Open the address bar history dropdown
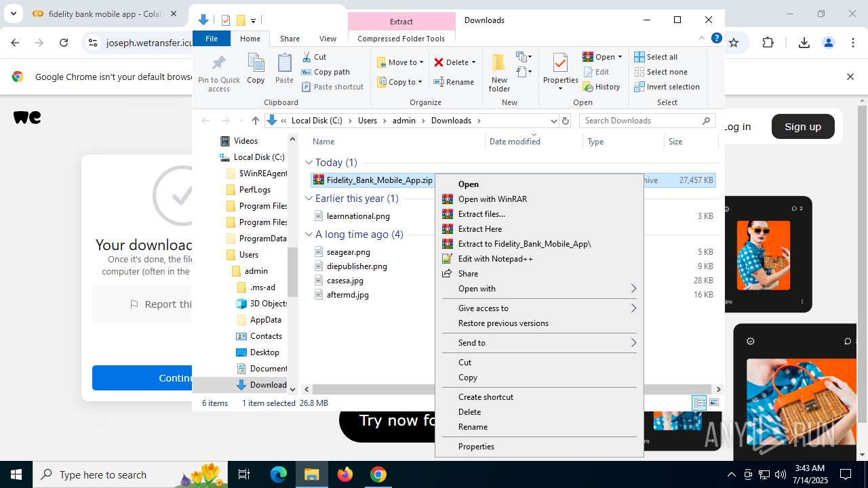The height and width of the screenshot is (488, 868). pos(553,121)
